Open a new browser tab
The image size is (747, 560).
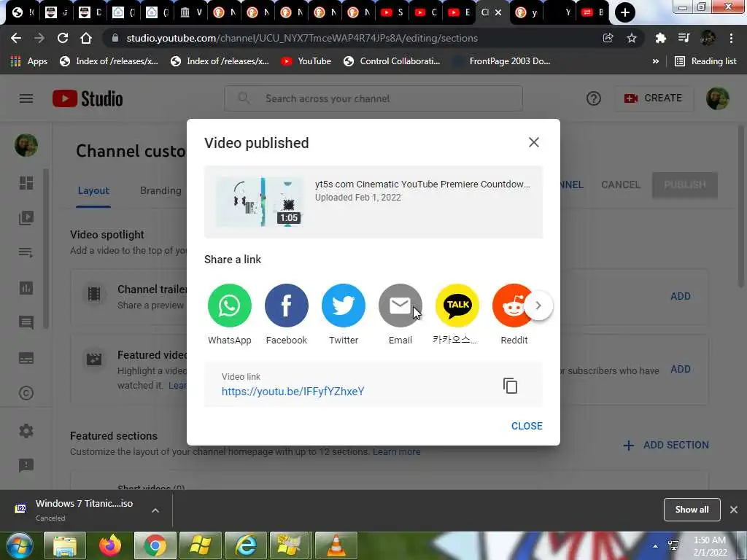pyautogui.click(x=624, y=12)
